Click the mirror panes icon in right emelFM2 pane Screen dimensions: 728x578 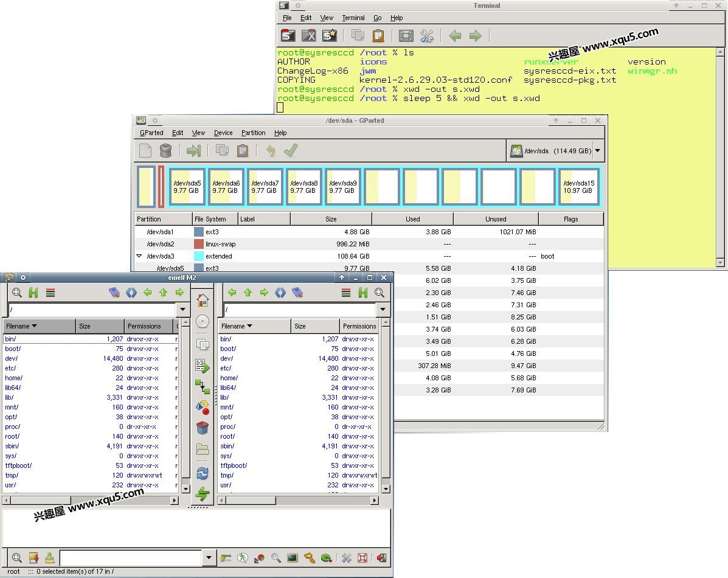click(x=280, y=292)
